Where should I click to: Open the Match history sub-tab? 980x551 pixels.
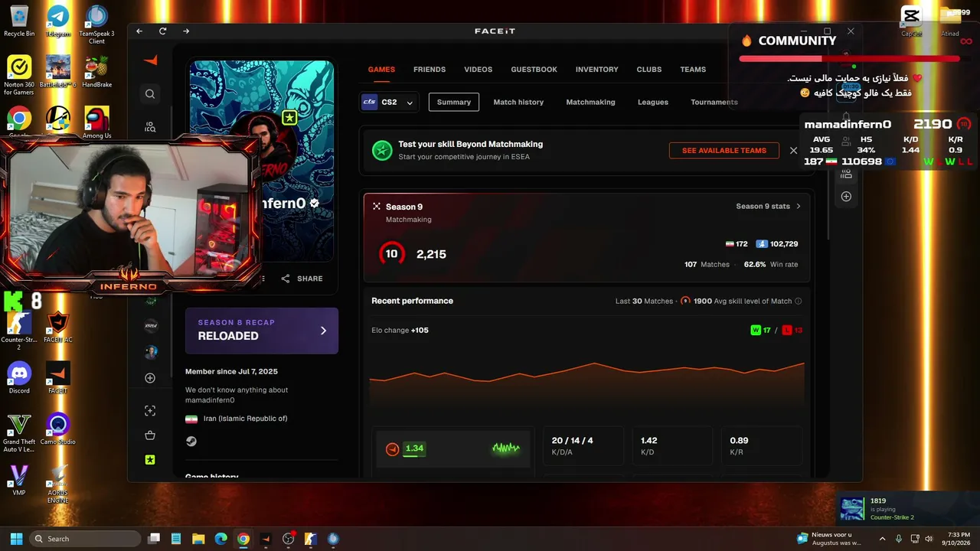pyautogui.click(x=518, y=102)
